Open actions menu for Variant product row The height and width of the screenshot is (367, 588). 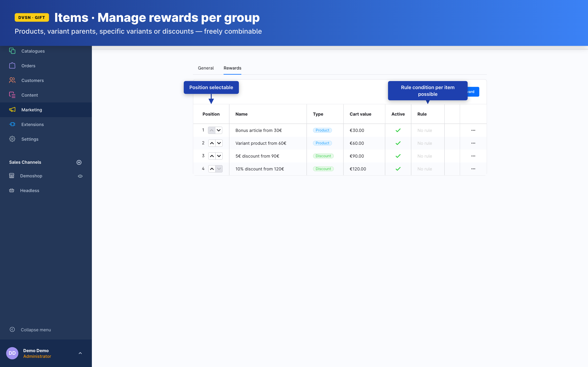click(x=473, y=143)
